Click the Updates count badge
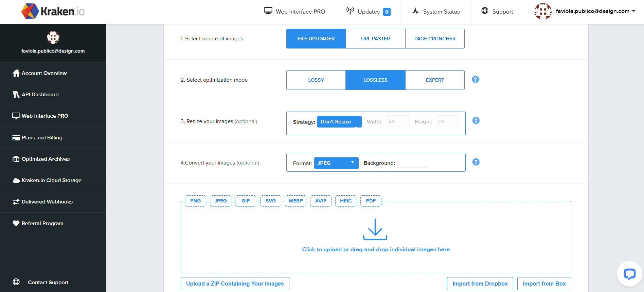Image resolution: width=644 pixels, height=292 pixels. pos(387,12)
